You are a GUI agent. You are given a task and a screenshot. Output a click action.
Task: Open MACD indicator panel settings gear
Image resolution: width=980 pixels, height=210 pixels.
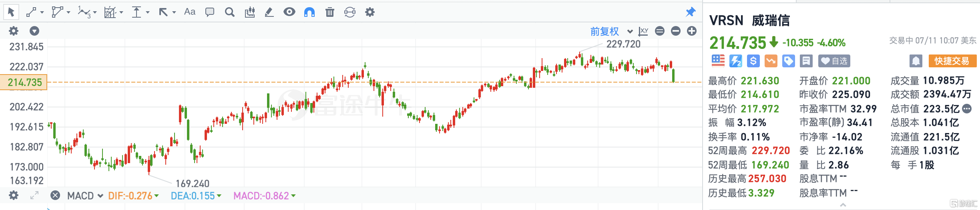14,195
